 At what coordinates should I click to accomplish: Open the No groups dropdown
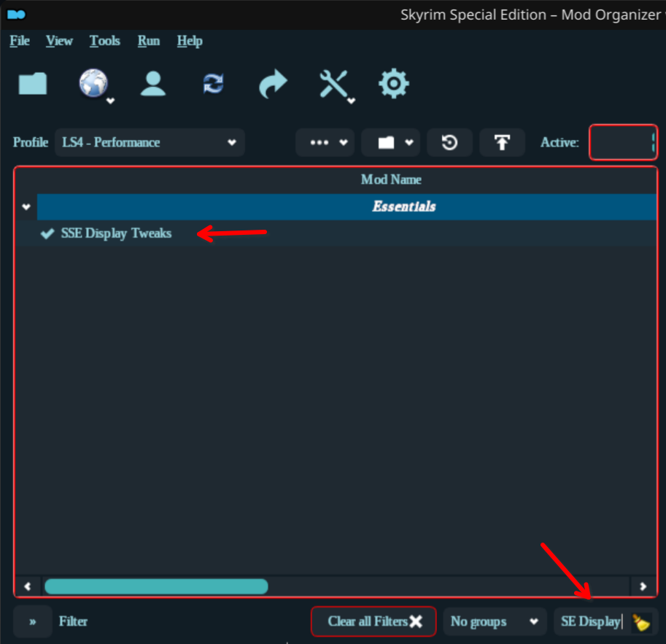coord(495,621)
